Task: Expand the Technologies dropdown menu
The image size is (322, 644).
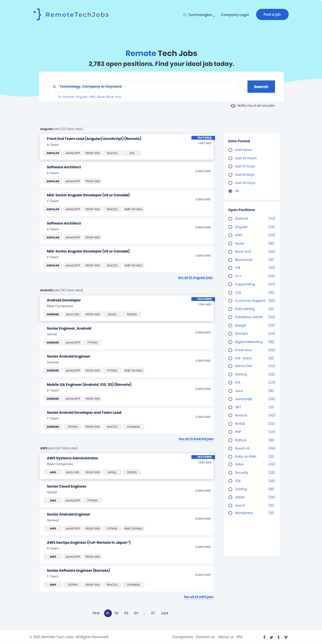Action: pyautogui.click(x=201, y=15)
